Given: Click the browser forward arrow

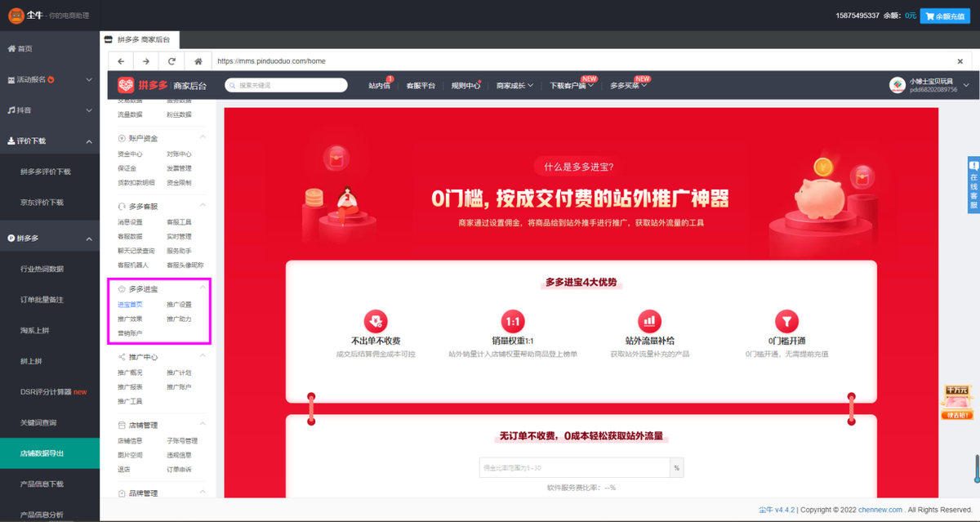Looking at the screenshot, I should click(x=146, y=61).
